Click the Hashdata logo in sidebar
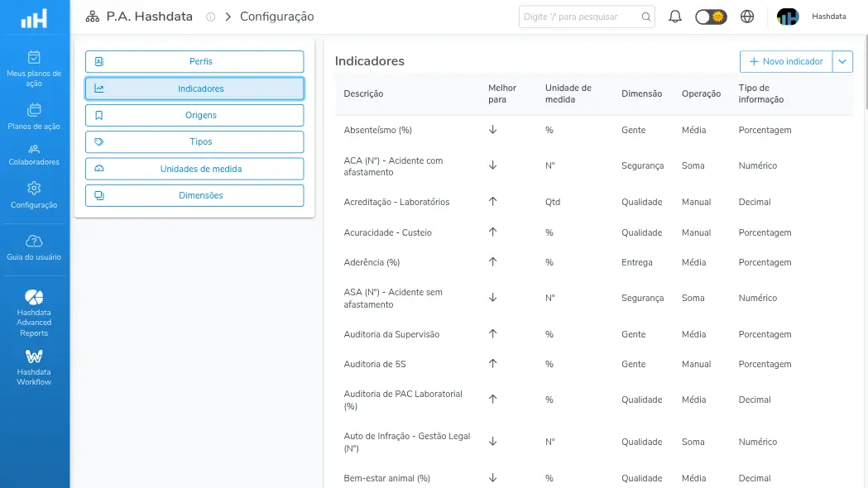 pyautogui.click(x=34, y=19)
